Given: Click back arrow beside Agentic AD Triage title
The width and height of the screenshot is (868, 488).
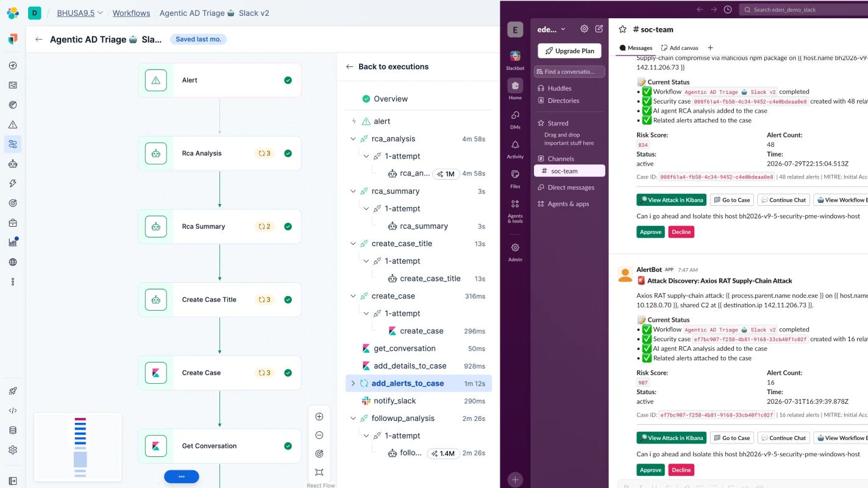Looking at the screenshot, I should pos(39,39).
